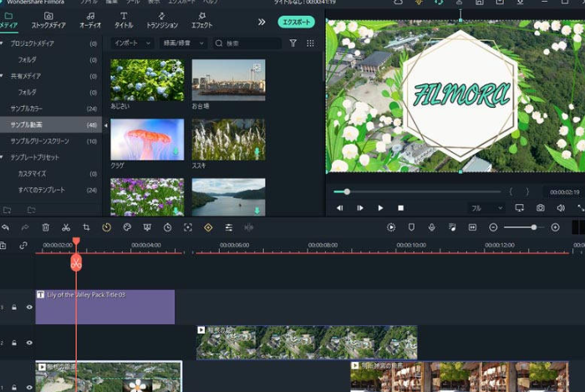The width and height of the screenshot is (585, 392).
Task: Open the フル preview quality dropdown
Action: [486, 208]
